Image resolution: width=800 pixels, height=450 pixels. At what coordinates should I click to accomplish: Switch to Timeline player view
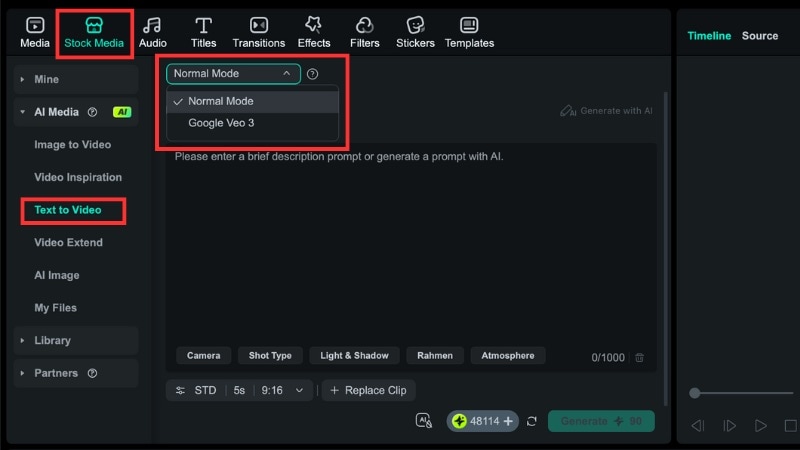point(709,36)
